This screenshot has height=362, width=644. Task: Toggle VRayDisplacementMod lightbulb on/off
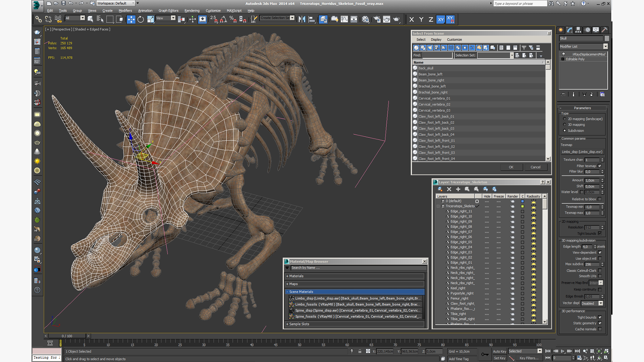pyautogui.click(x=563, y=54)
